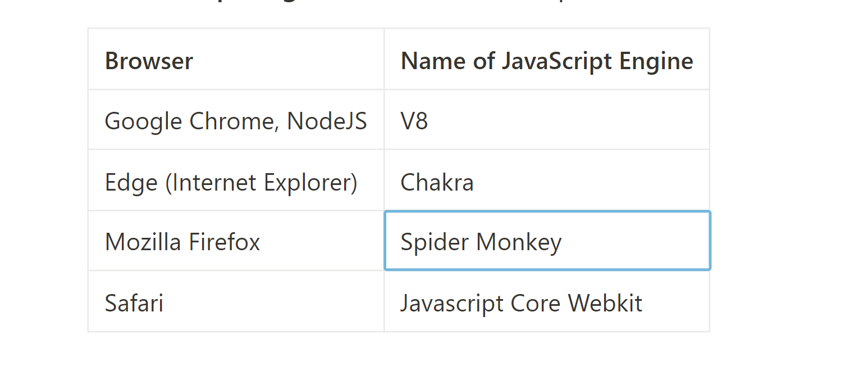Click the word "Firefox" in the table
The width and height of the screenshot is (868, 366).
[x=224, y=242]
